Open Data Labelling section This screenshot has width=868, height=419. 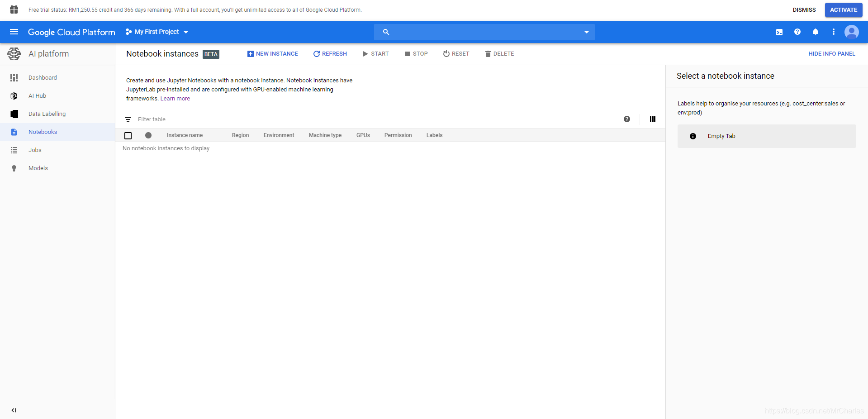pyautogui.click(x=47, y=114)
